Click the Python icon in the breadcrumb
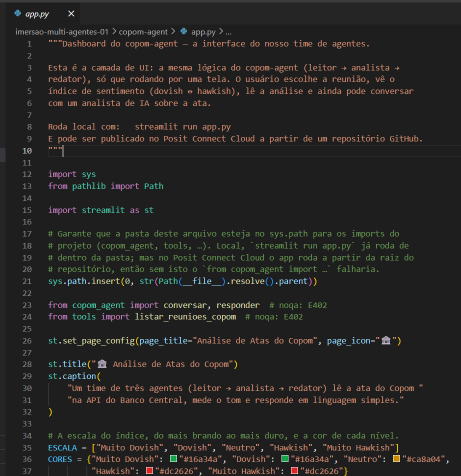The image size is (461, 476). pos(184,31)
